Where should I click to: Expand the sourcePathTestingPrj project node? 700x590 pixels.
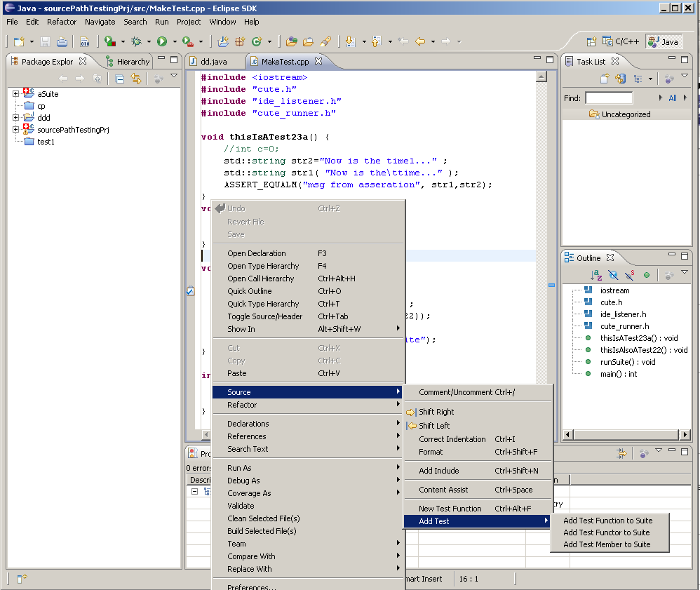coord(15,130)
